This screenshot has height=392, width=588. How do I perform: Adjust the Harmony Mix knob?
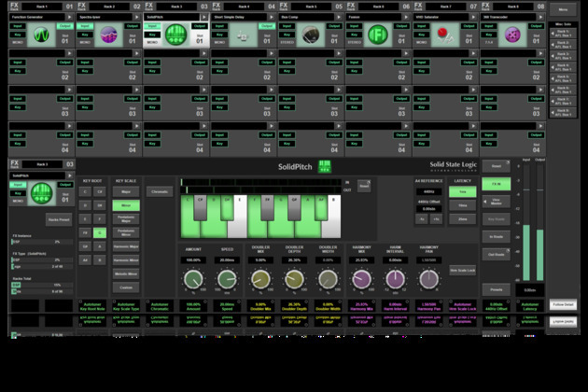click(x=361, y=279)
